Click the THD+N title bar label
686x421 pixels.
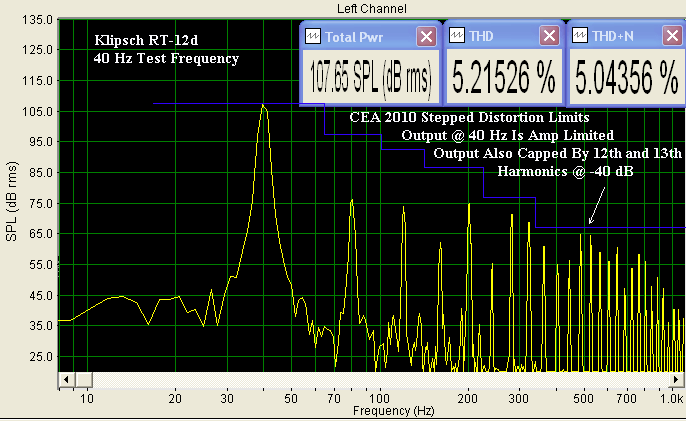pos(612,36)
